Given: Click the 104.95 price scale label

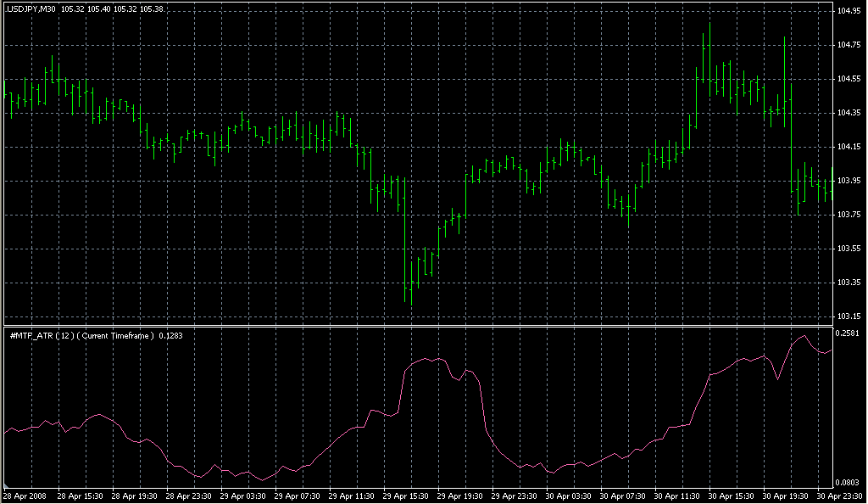Looking at the screenshot, I should pyautogui.click(x=849, y=11).
